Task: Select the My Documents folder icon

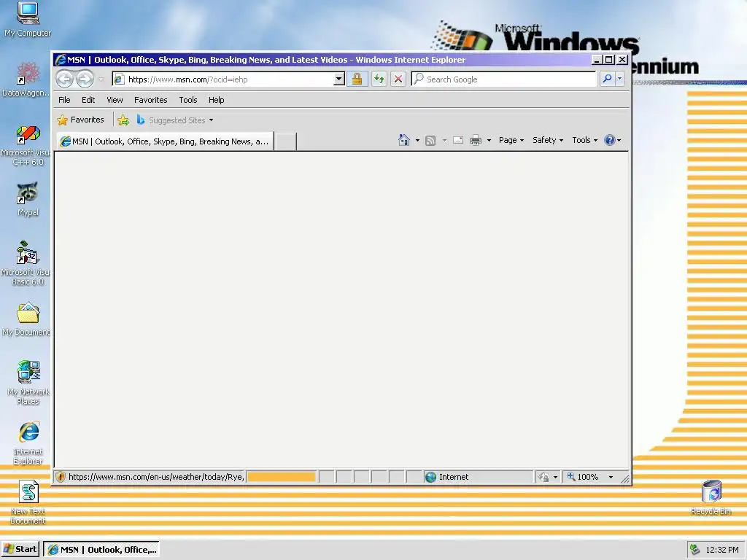Action: coord(28,319)
